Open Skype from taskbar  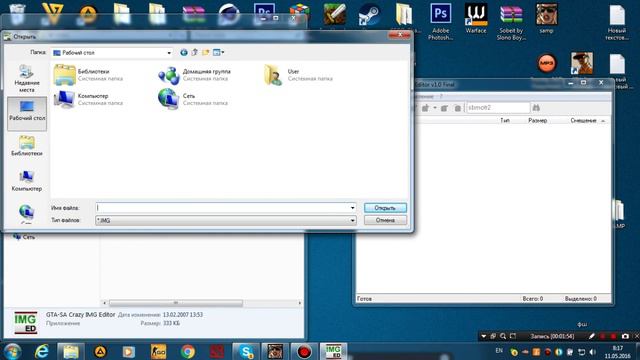click(x=246, y=351)
